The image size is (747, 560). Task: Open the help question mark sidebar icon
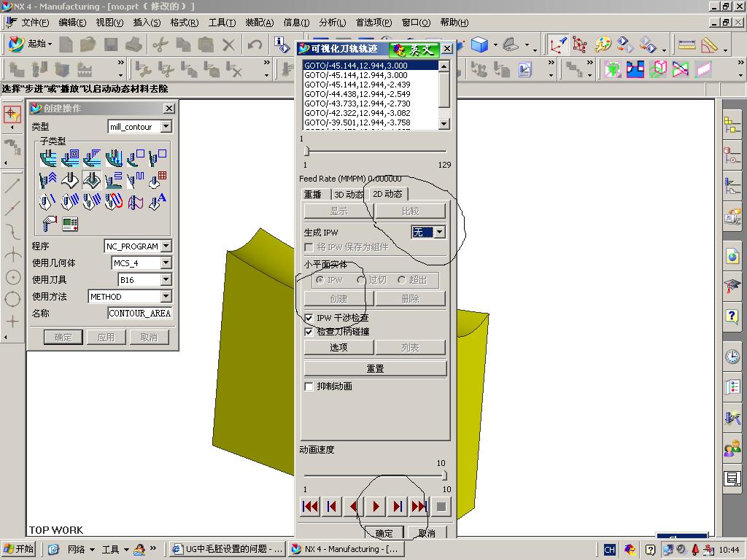(x=732, y=316)
